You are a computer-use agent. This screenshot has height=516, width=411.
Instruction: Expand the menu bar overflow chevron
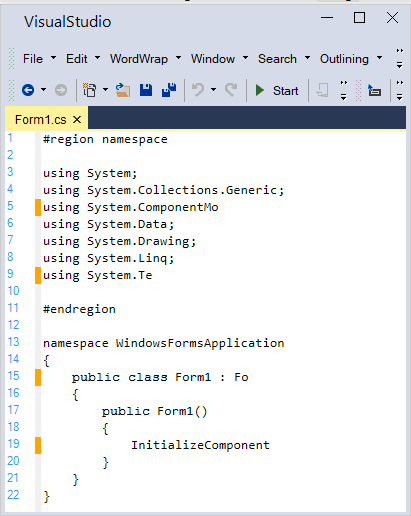[400, 58]
